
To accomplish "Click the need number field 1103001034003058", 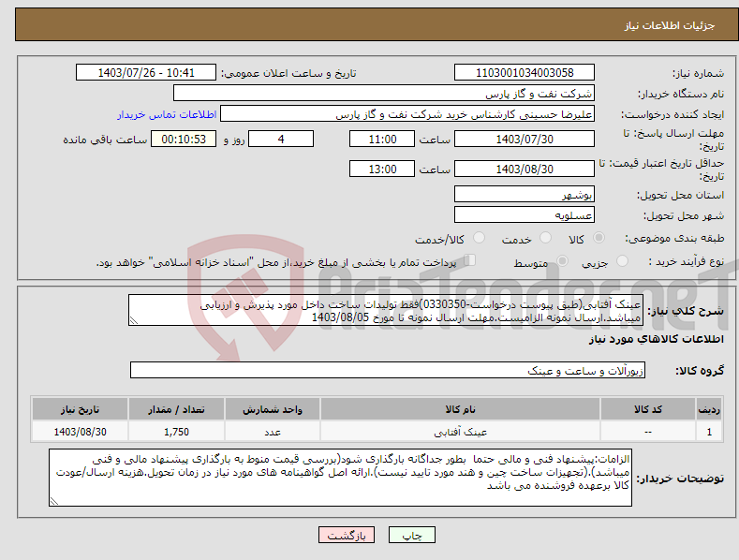I will (x=525, y=73).
